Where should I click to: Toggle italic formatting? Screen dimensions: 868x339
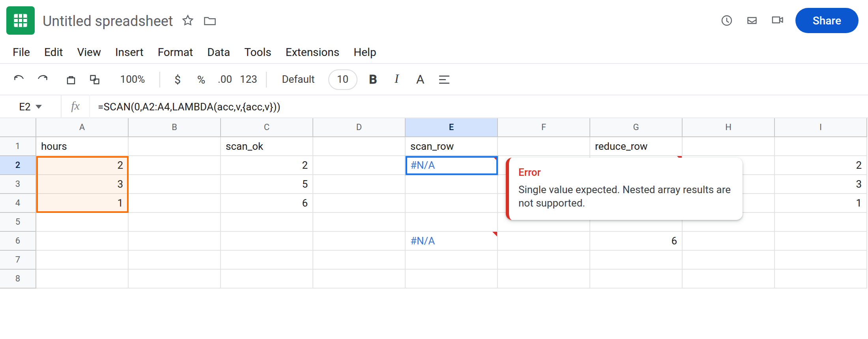coord(397,79)
